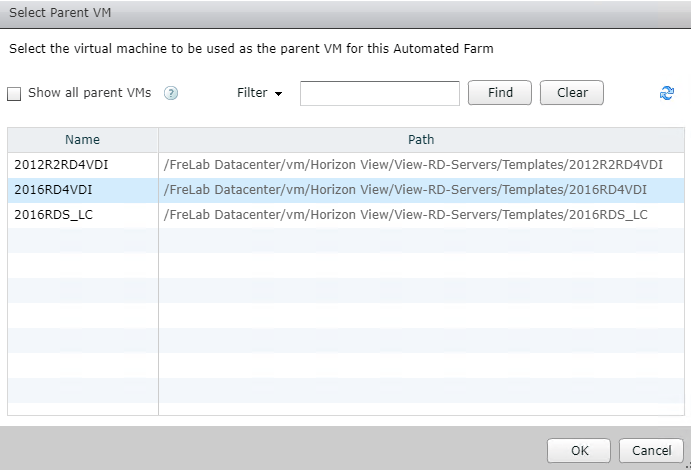Click the filter text input field

click(x=379, y=93)
